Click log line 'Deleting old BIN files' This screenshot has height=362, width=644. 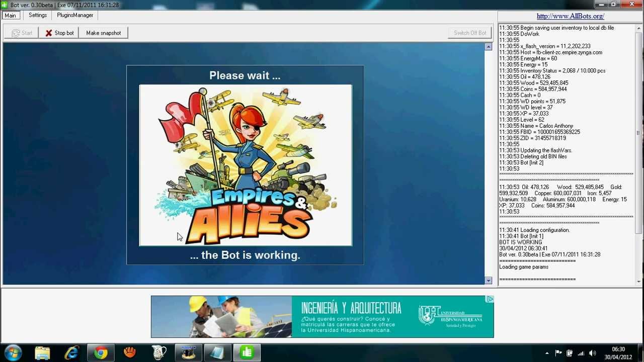click(x=533, y=156)
